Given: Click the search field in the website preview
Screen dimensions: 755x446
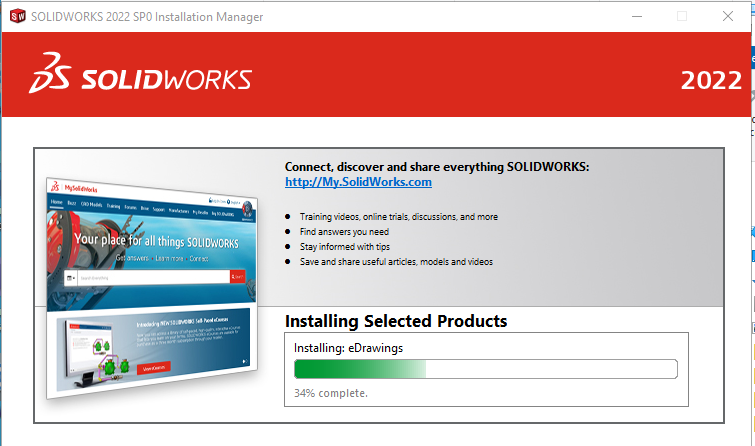Looking at the screenshot, I should (x=153, y=277).
